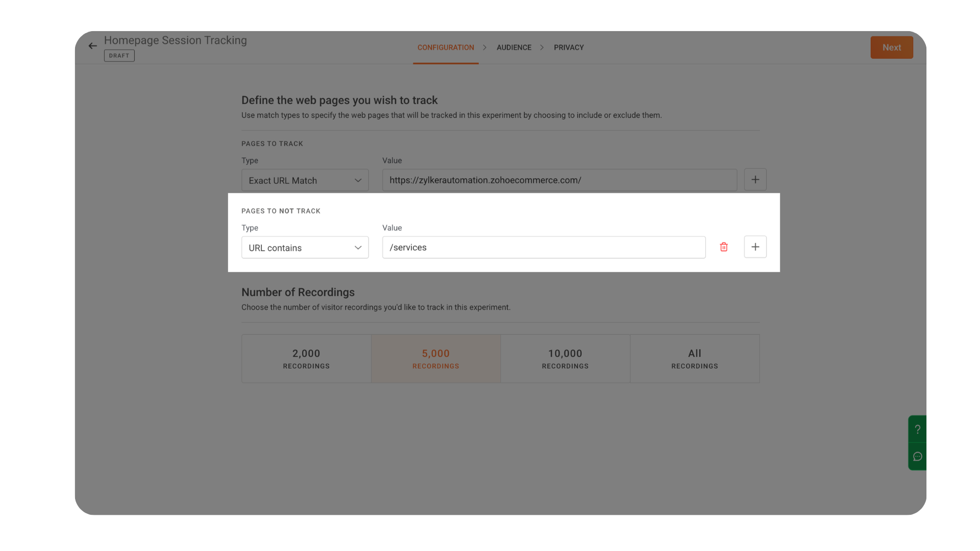980x551 pixels.
Task: Add another page to track with plus
Action: click(755, 180)
